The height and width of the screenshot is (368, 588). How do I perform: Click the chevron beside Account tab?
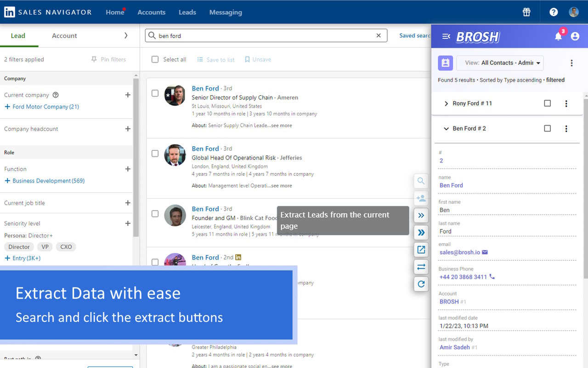pyautogui.click(x=126, y=35)
